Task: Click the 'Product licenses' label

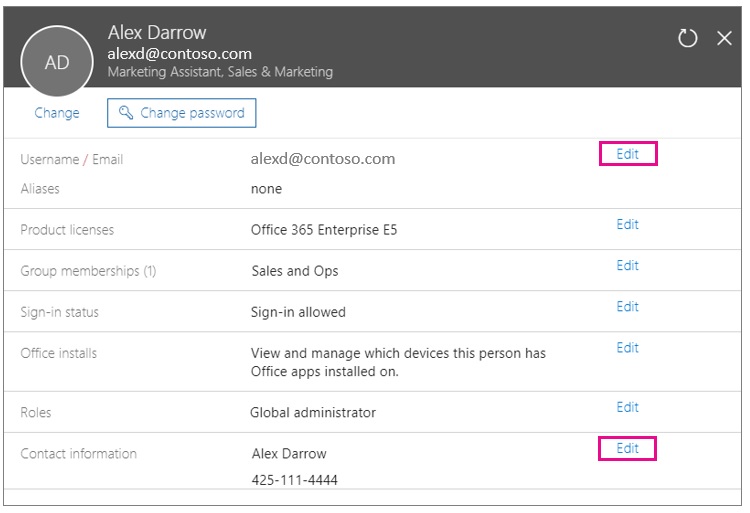Action: [x=67, y=230]
